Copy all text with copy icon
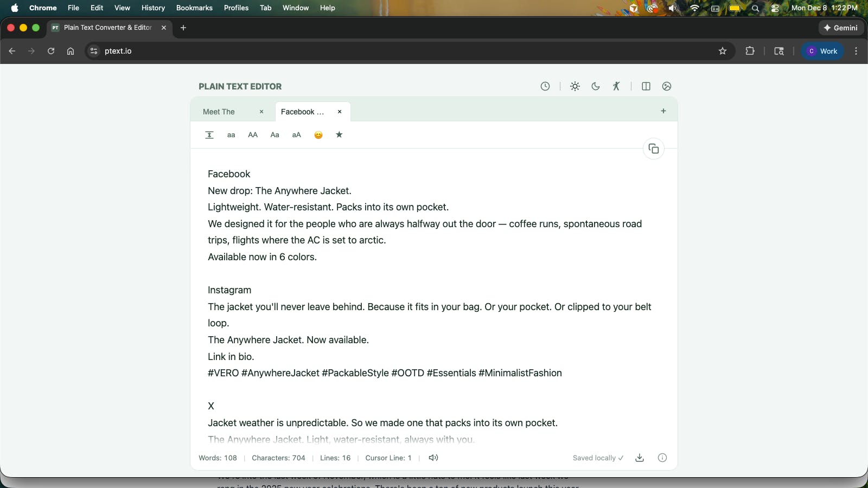The width and height of the screenshot is (868, 488). click(x=654, y=149)
